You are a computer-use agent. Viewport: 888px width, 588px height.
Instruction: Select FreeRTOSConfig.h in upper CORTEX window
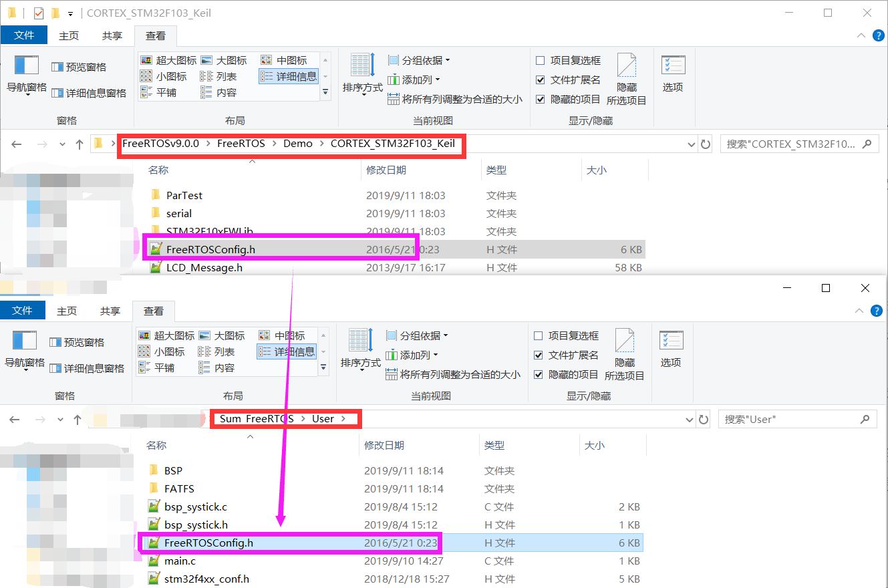(x=396, y=249)
